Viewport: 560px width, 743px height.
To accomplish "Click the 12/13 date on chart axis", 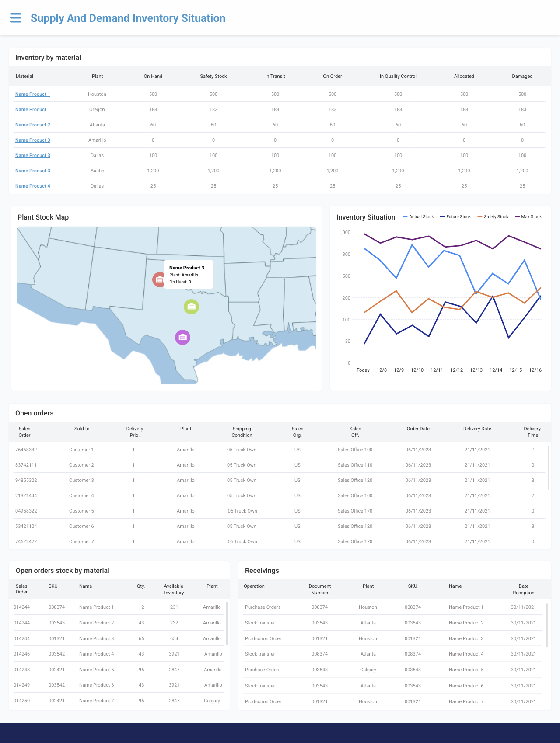I will pos(476,370).
